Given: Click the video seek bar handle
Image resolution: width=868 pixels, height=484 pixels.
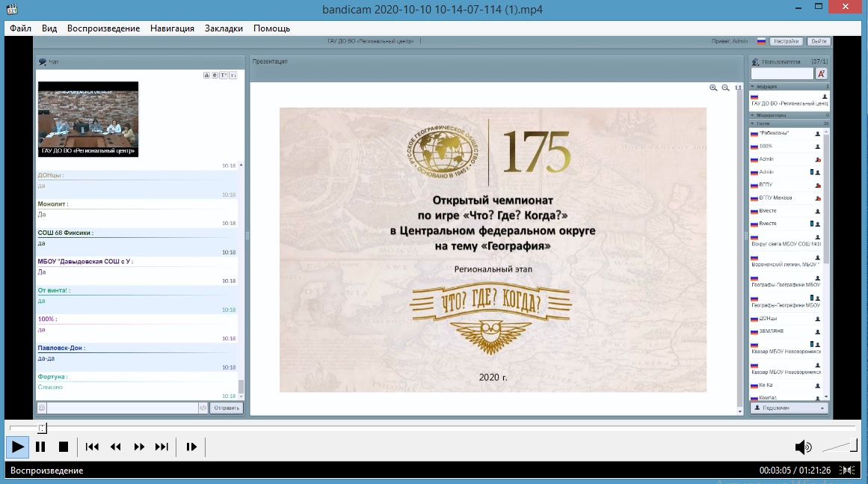Looking at the screenshot, I should [x=43, y=428].
